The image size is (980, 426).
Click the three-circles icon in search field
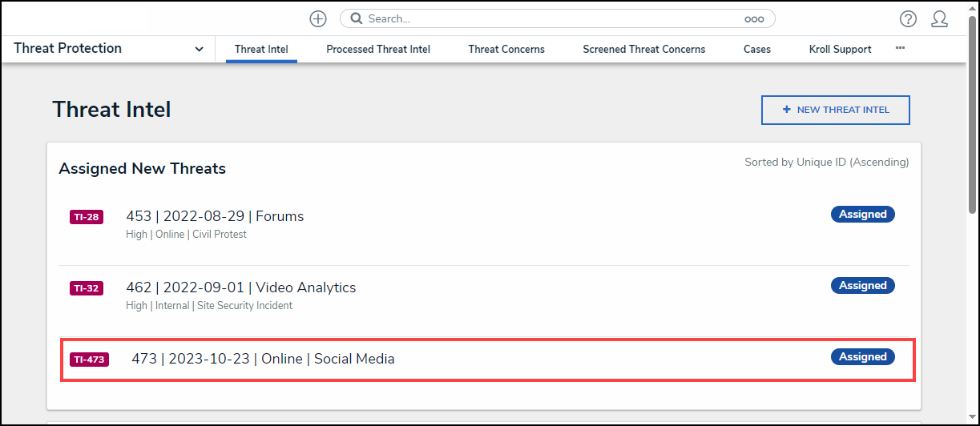pyautogui.click(x=754, y=19)
